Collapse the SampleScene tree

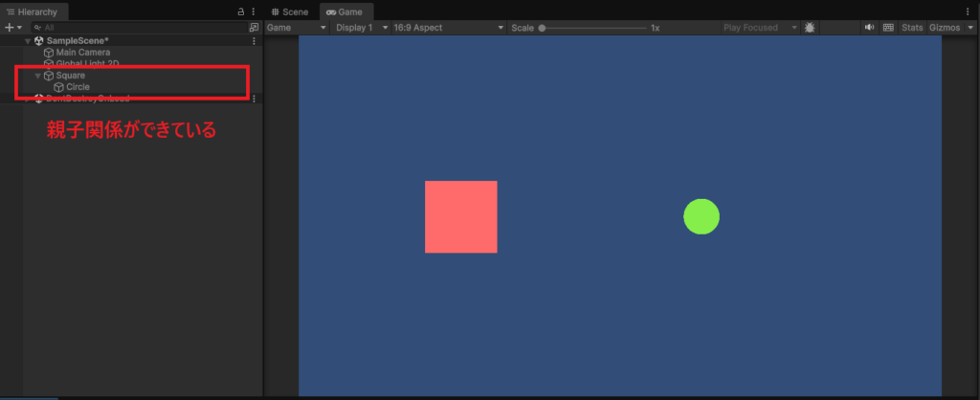[x=28, y=41]
